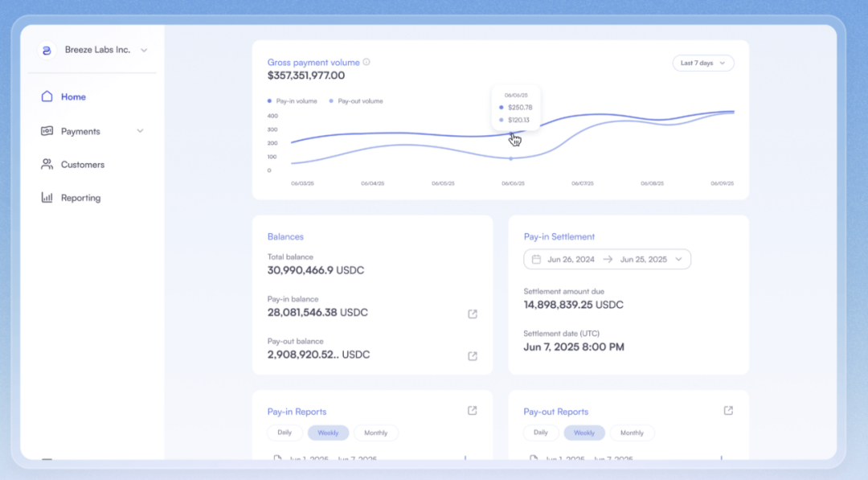Select Daily in Pay-in Reports
The height and width of the screenshot is (480, 868).
(x=285, y=433)
